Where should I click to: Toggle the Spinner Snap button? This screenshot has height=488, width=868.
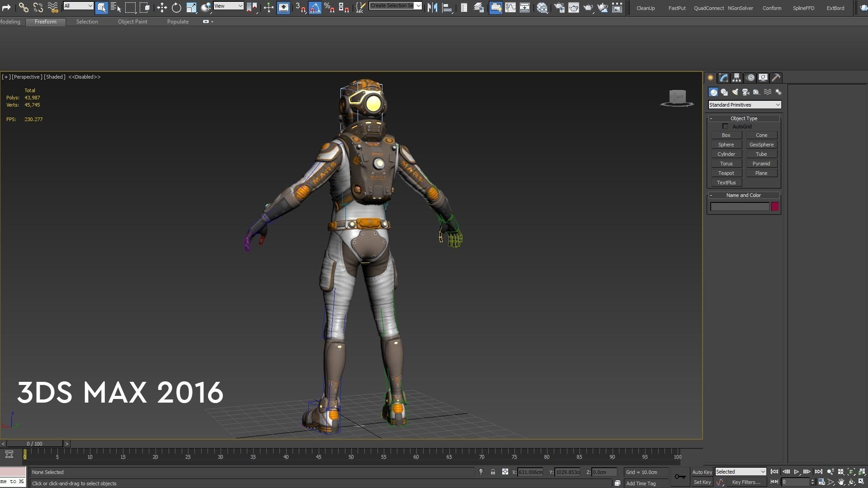[344, 7]
